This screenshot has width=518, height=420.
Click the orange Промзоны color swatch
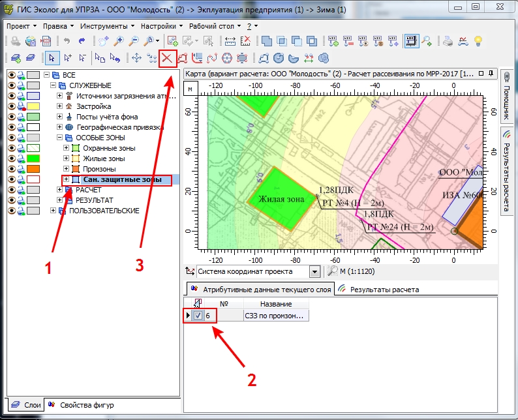tap(34, 169)
